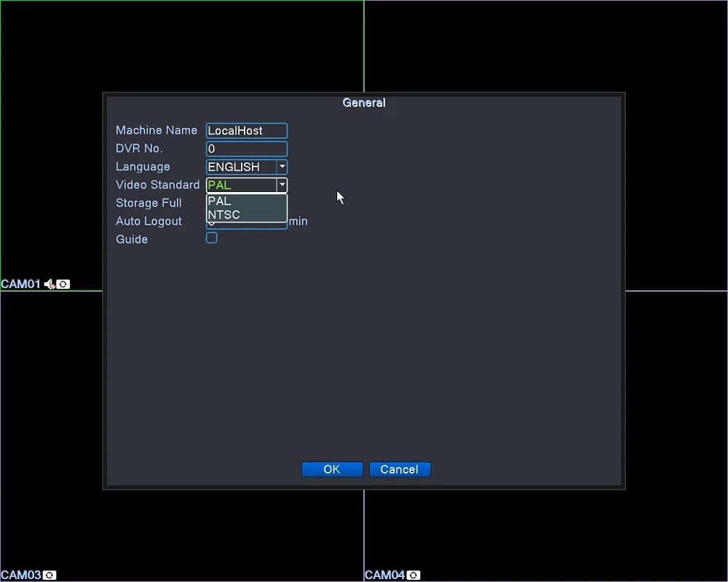
Task: Open the Language dropdown arrow
Action: (x=282, y=167)
